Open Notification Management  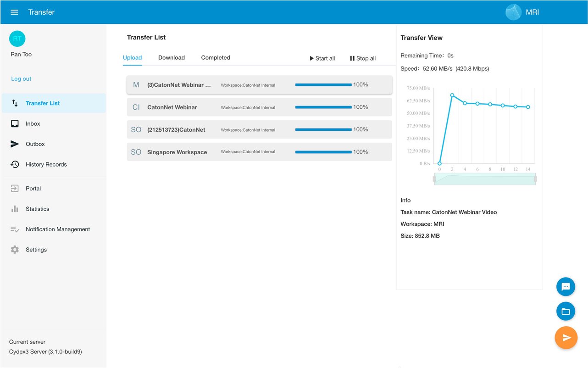(58, 229)
